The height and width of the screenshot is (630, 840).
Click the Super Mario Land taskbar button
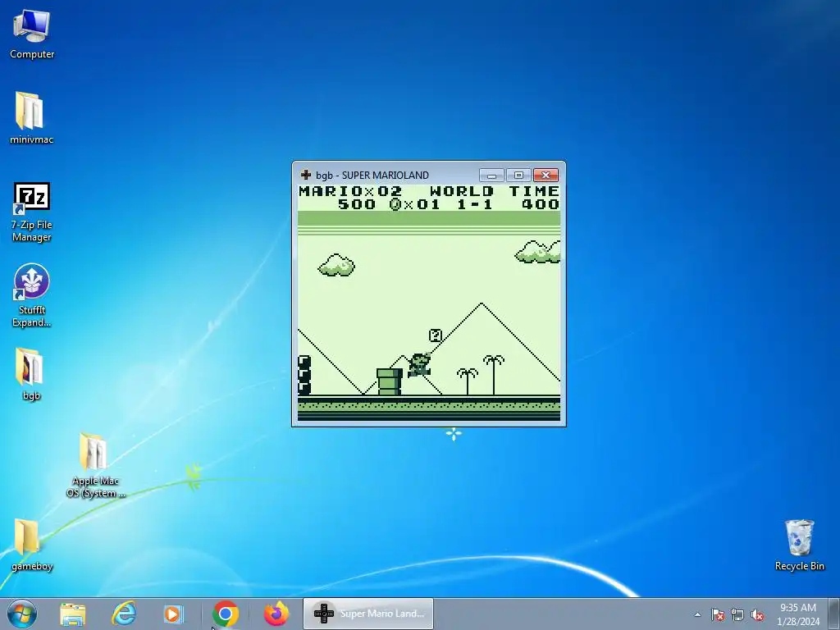(368, 614)
